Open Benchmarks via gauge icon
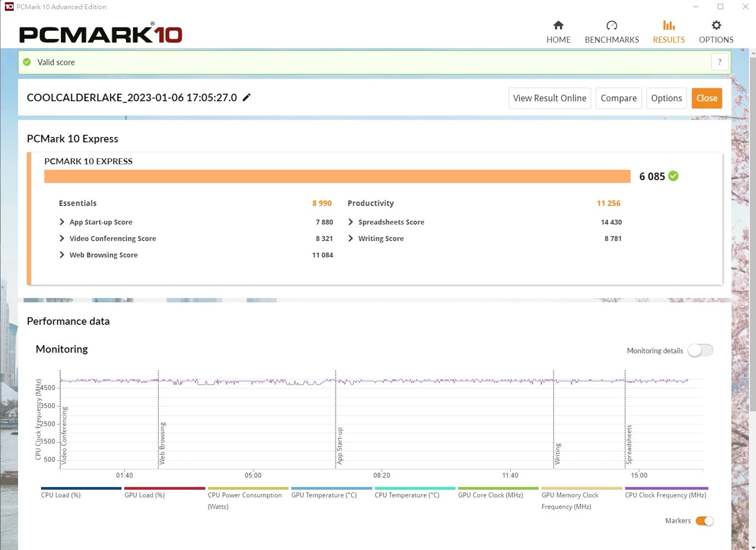Screen dimensions: 756x550 (612, 25)
